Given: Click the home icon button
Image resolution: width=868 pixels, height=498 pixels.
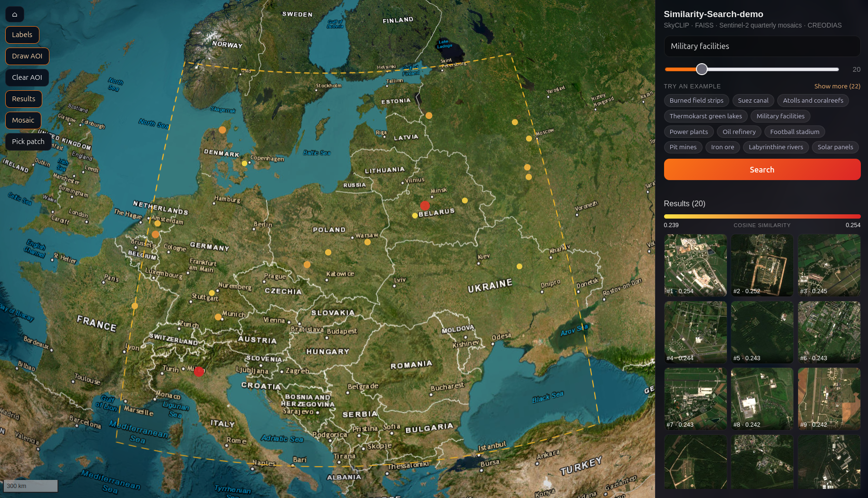Looking at the screenshot, I should tap(15, 14).
